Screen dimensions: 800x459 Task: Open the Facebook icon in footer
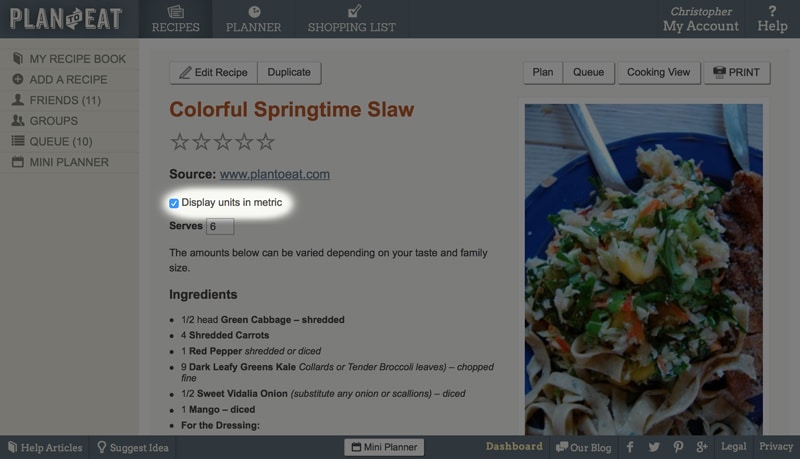pos(630,447)
